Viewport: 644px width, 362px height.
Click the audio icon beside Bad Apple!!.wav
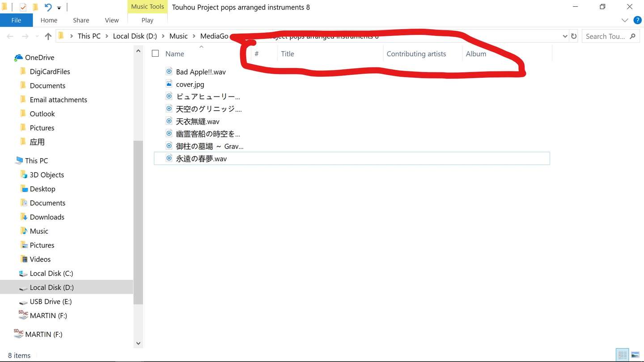tap(169, 71)
